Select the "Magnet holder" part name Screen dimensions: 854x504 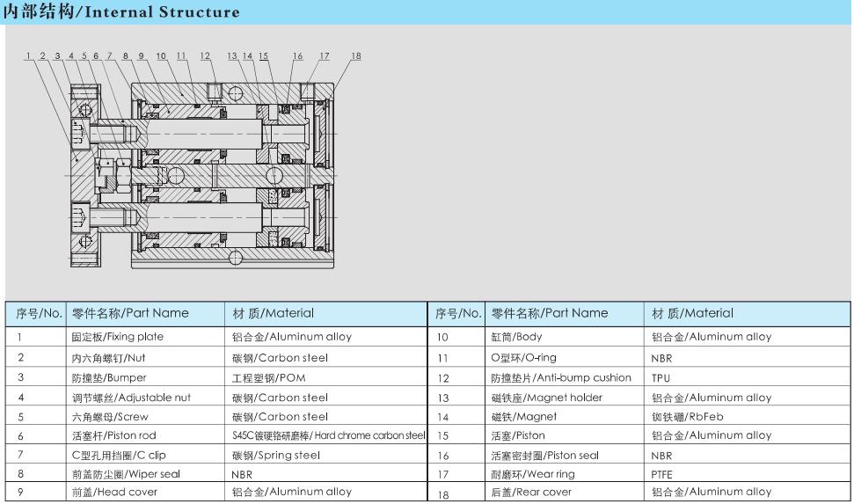537,398
